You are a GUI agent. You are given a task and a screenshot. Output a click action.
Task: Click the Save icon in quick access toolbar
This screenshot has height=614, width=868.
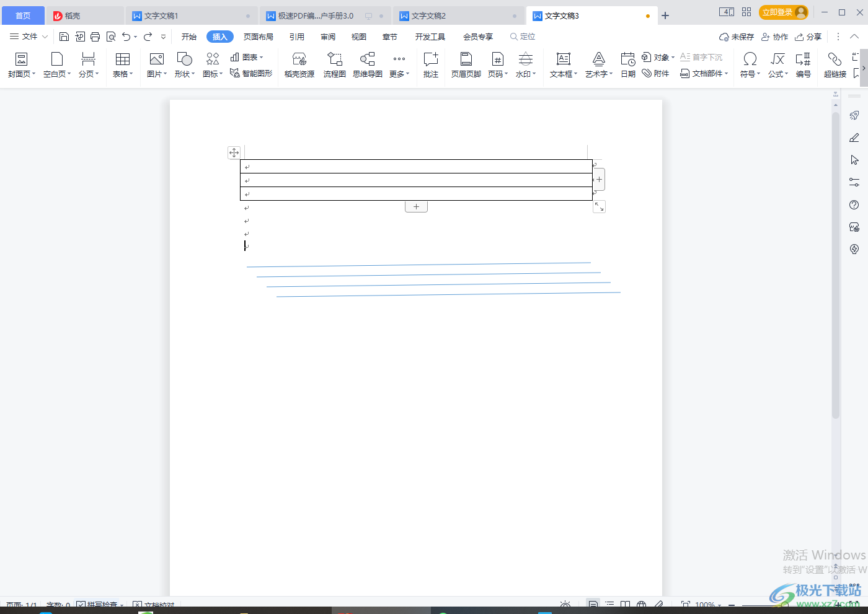pos(64,37)
